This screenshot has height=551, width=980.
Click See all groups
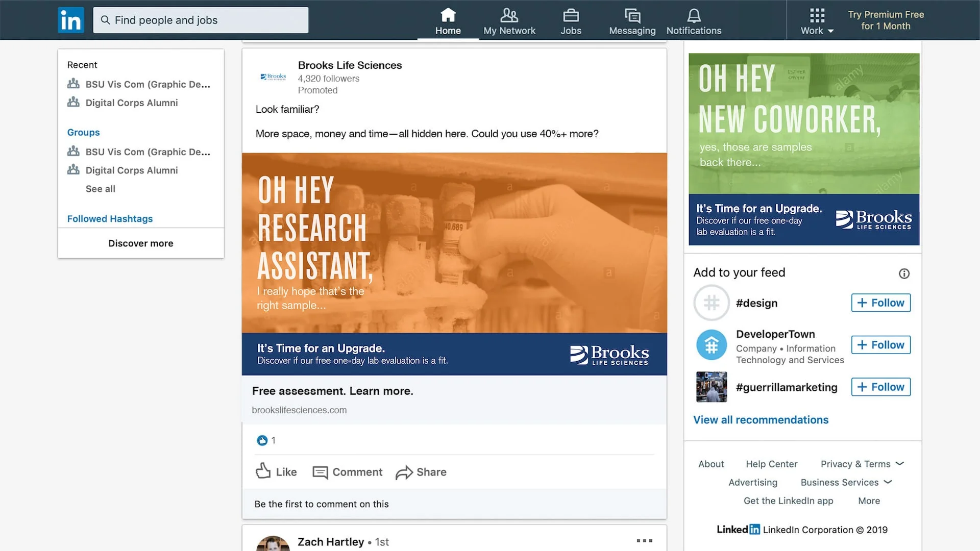(x=101, y=189)
